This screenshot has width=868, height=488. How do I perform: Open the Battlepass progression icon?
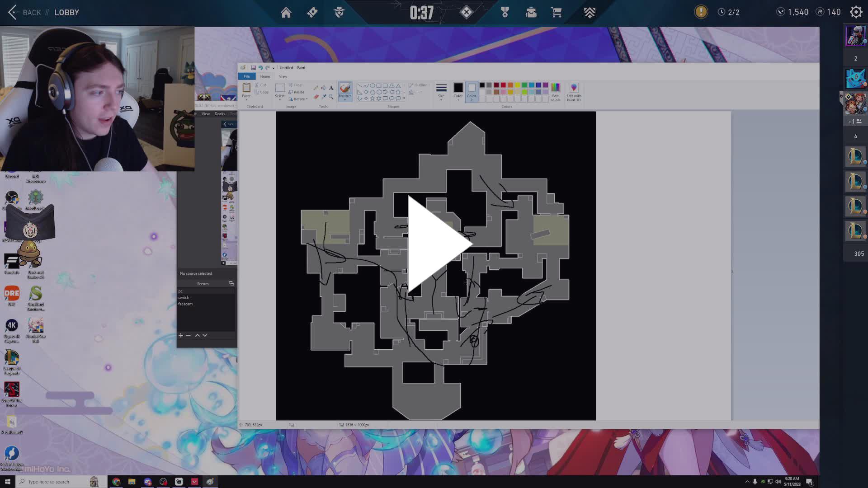point(590,12)
